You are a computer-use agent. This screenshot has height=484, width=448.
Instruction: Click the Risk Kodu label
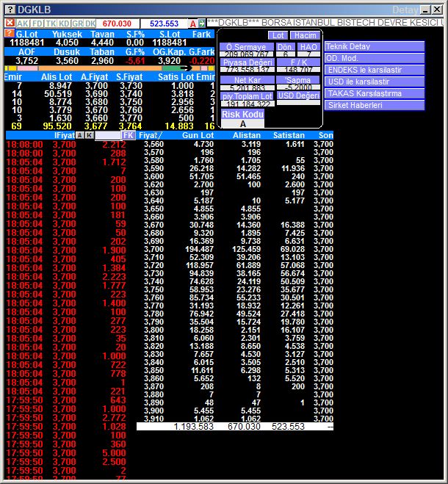[242, 115]
